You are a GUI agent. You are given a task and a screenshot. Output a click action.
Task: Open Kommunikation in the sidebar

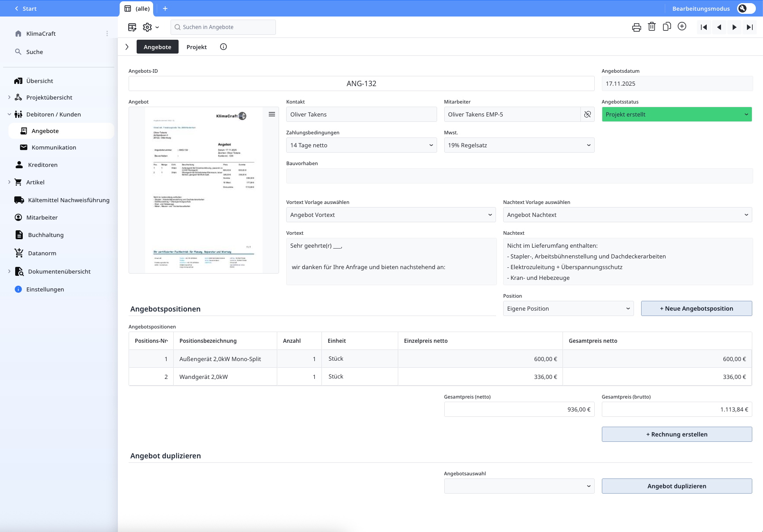click(x=54, y=147)
